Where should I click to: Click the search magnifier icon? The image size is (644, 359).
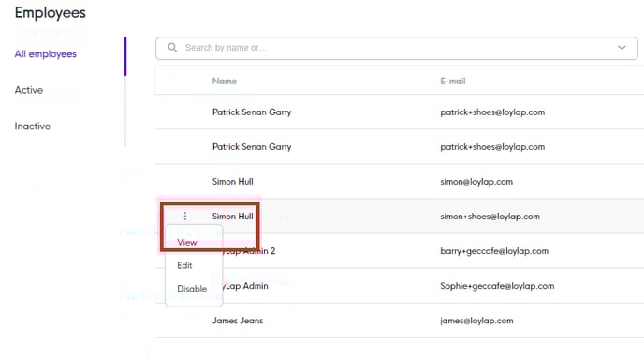(x=173, y=48)
